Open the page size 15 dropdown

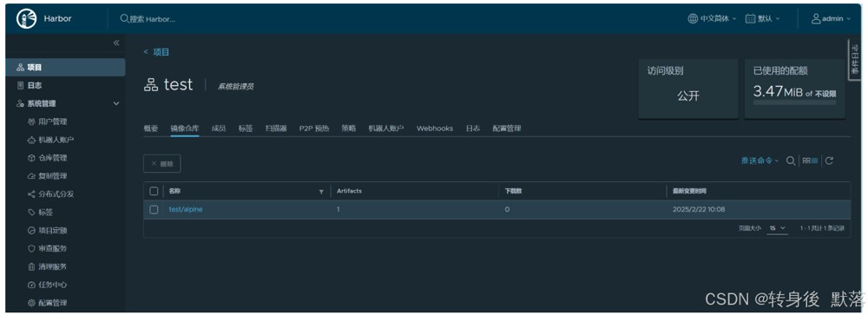click(x=777, y=228)
